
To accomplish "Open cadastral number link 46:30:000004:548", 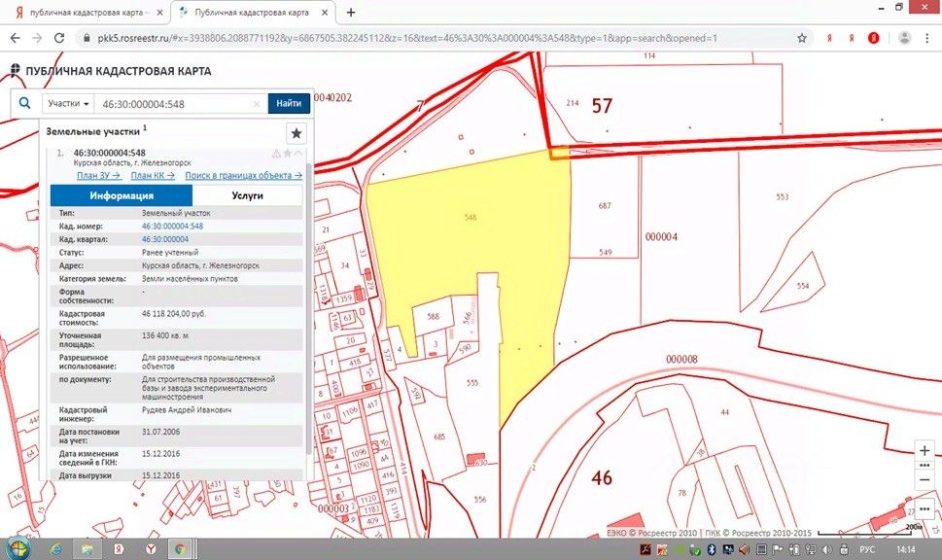I will pos(172,226).
